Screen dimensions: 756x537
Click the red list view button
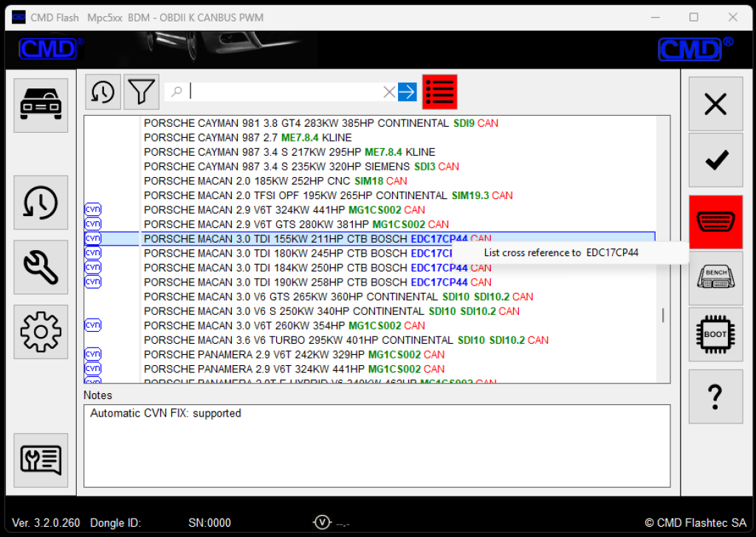440,92
